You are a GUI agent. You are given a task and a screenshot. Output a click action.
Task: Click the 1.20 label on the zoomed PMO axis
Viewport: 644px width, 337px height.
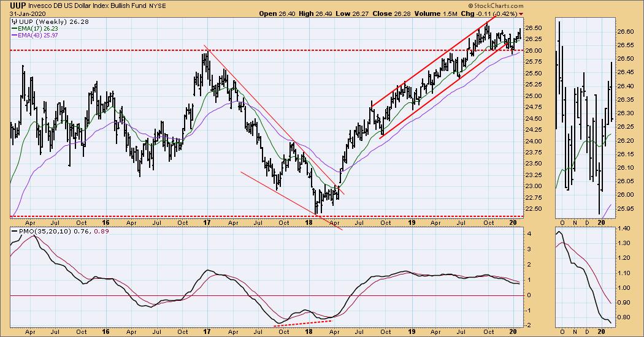[x=624, y=258]
